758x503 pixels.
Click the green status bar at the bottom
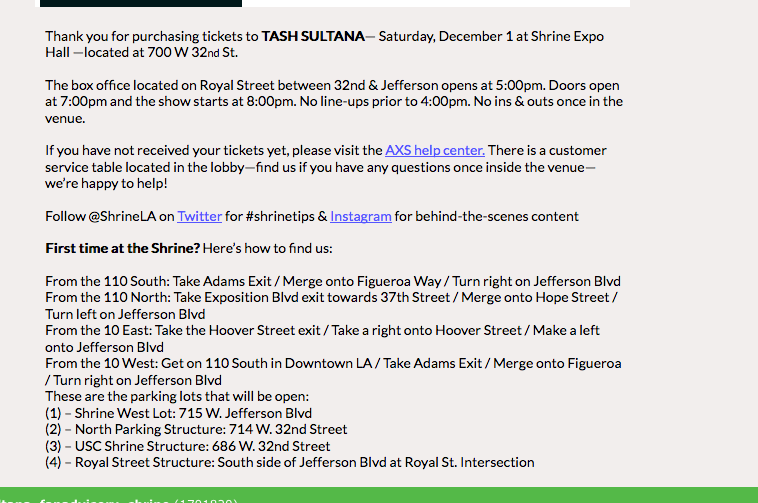(x=379, y=495)
